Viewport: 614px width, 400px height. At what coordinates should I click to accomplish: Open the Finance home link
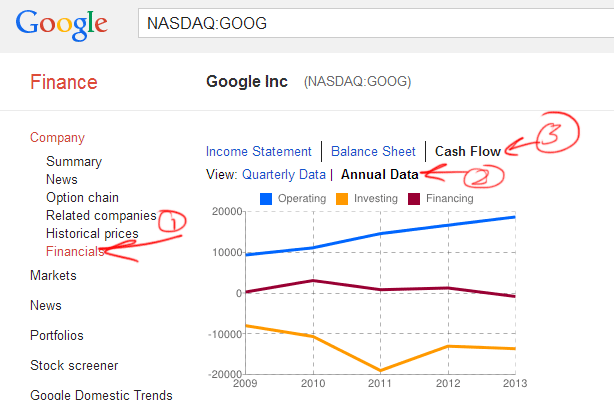tap(64, 82)
